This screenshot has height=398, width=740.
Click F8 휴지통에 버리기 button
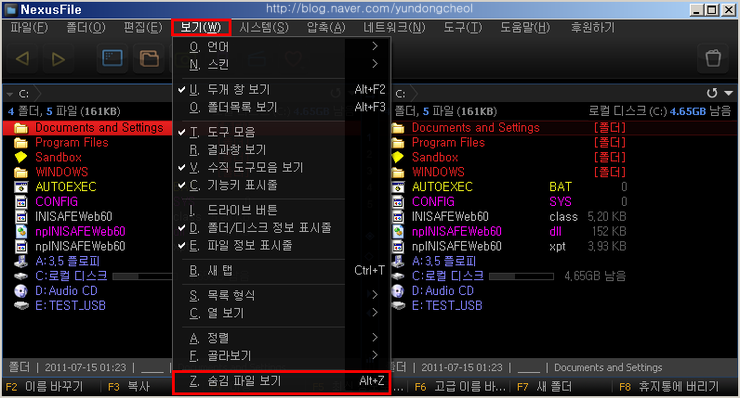[x=669, y=387]
